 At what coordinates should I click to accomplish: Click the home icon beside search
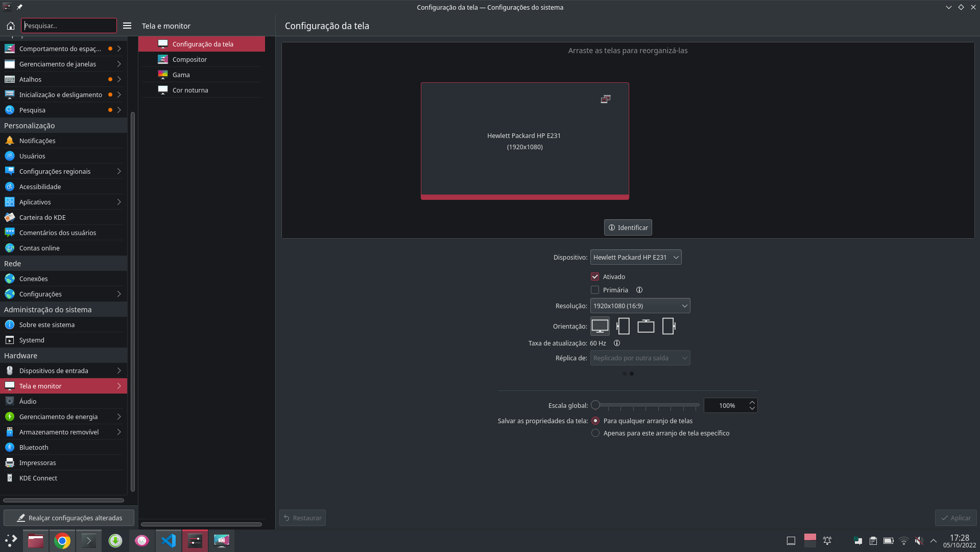tap(10, 26)
